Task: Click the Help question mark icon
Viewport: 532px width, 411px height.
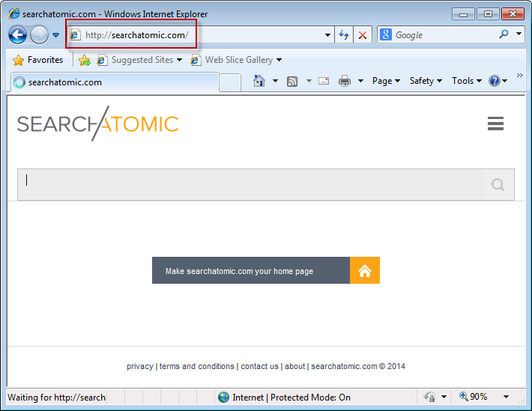Action: 495,81
